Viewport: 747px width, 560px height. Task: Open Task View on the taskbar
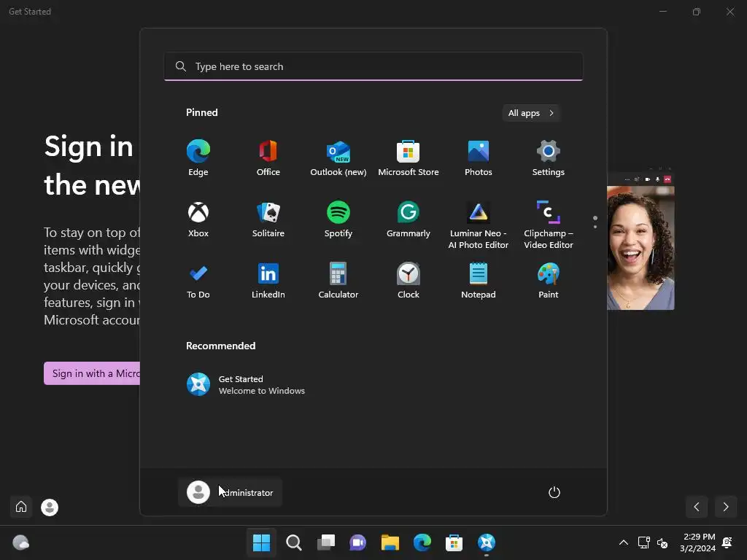[326, 542]
